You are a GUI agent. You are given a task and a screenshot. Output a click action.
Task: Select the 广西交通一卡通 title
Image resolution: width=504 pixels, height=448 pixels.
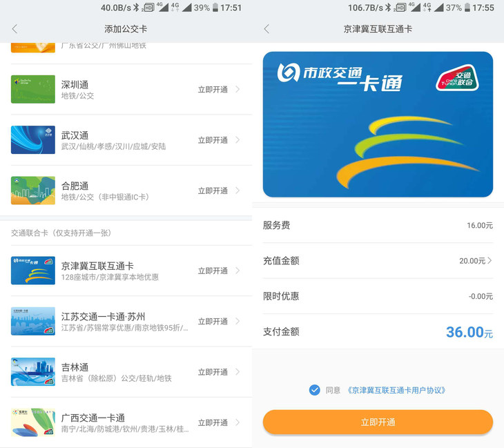tap(93, 418)
